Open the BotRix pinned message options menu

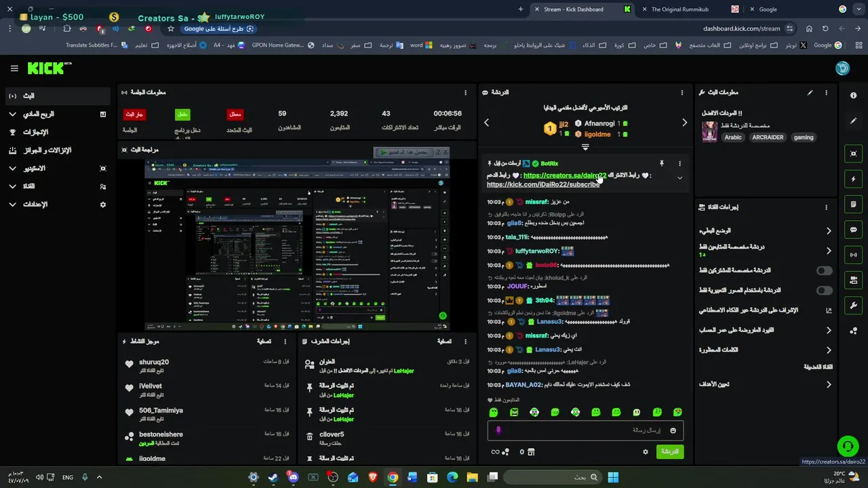pos(679,163)
